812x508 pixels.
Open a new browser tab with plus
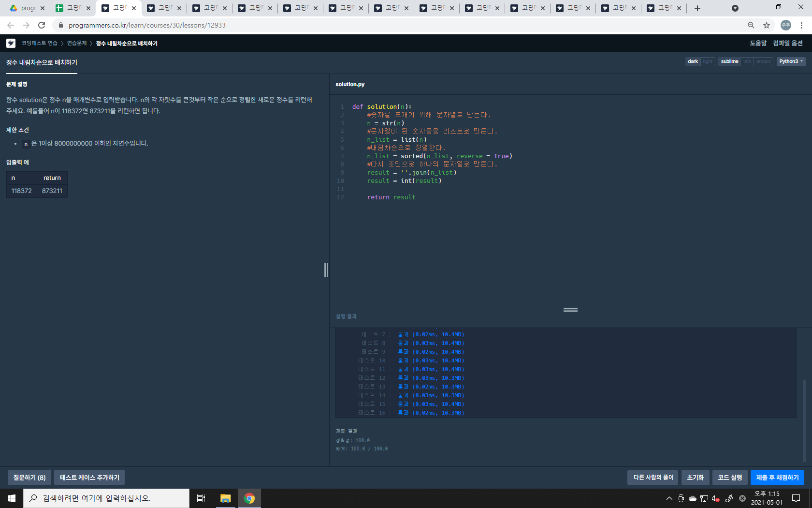[x=697, y=8]
